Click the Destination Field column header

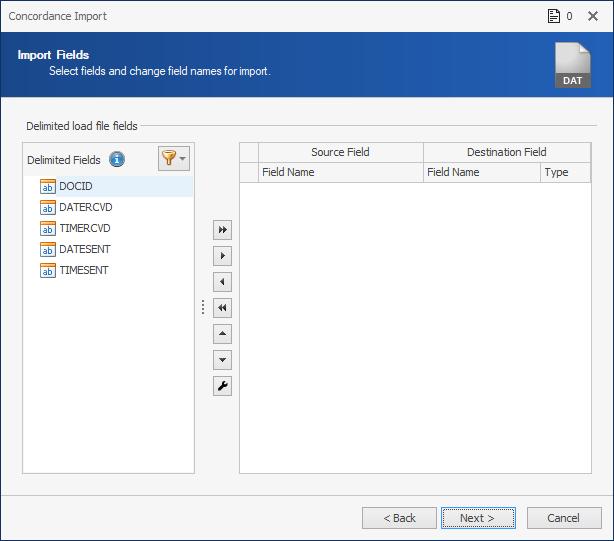point(507,152)
